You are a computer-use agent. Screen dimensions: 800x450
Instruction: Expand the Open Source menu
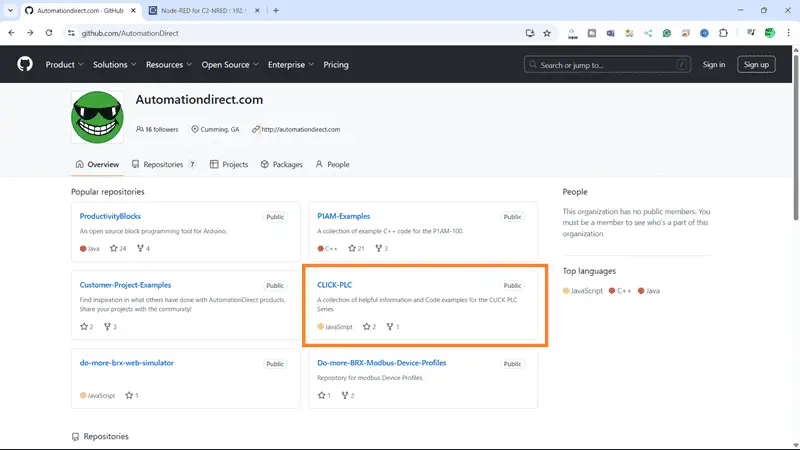click(230, 65)
